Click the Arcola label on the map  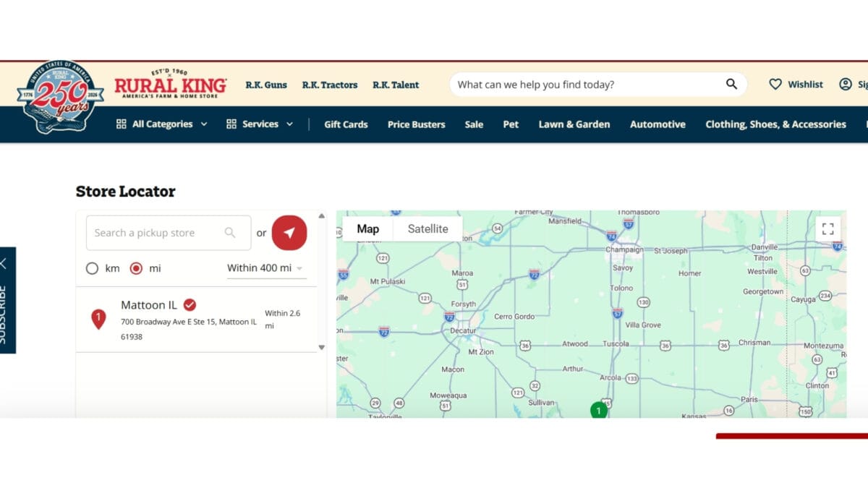click(x=611, y=378)
